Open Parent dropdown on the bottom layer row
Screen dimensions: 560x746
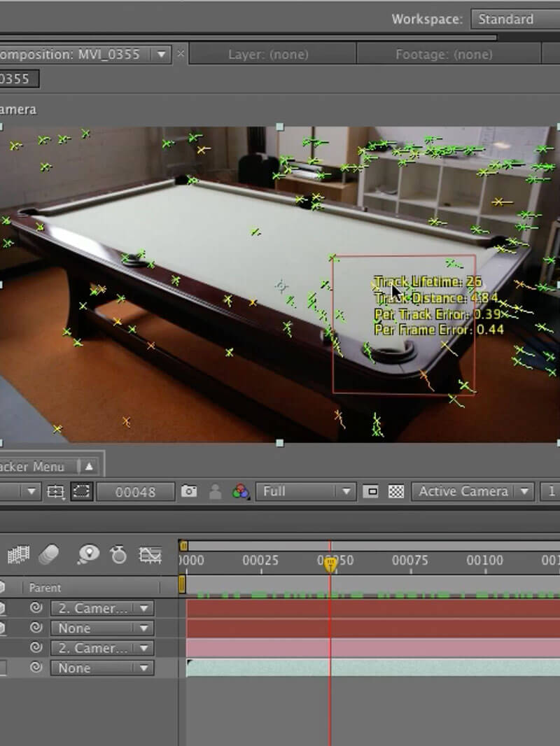tap(101, 668)
